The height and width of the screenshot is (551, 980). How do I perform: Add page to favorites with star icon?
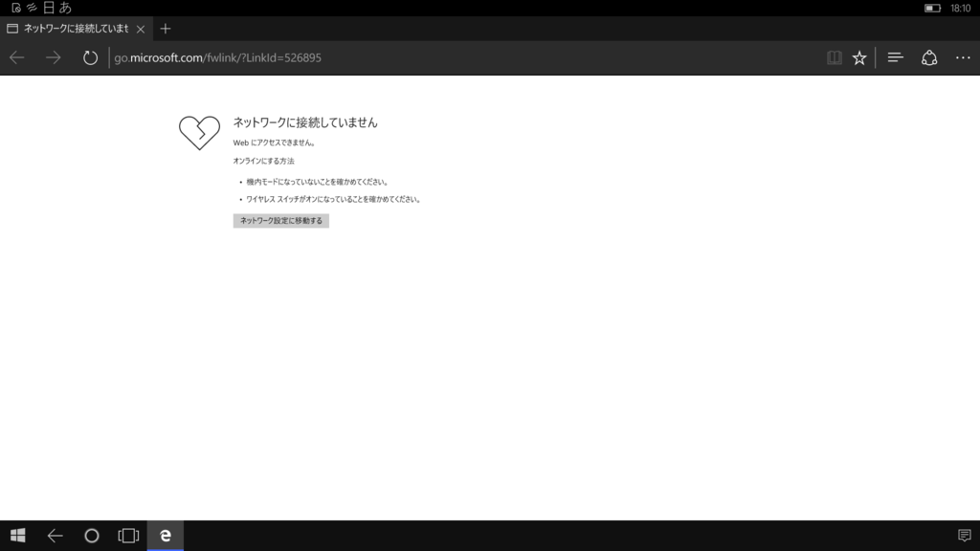[x=859, y=57]
